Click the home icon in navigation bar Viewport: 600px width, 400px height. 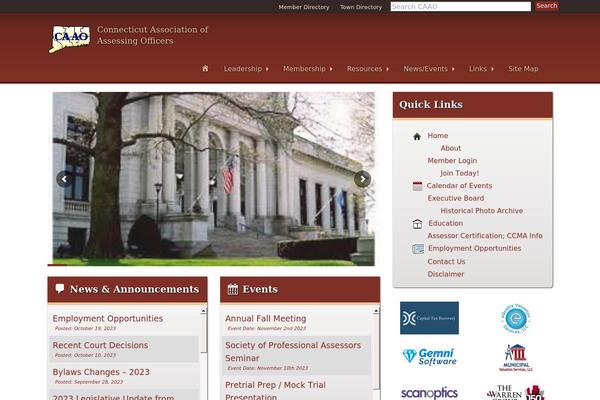coord(205,69)
